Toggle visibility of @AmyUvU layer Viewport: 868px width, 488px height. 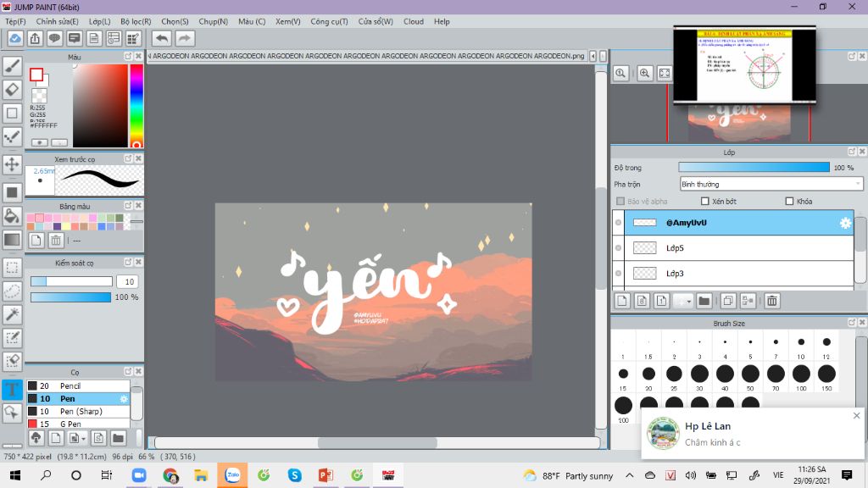pyautogui.click(x=618, y=223)
